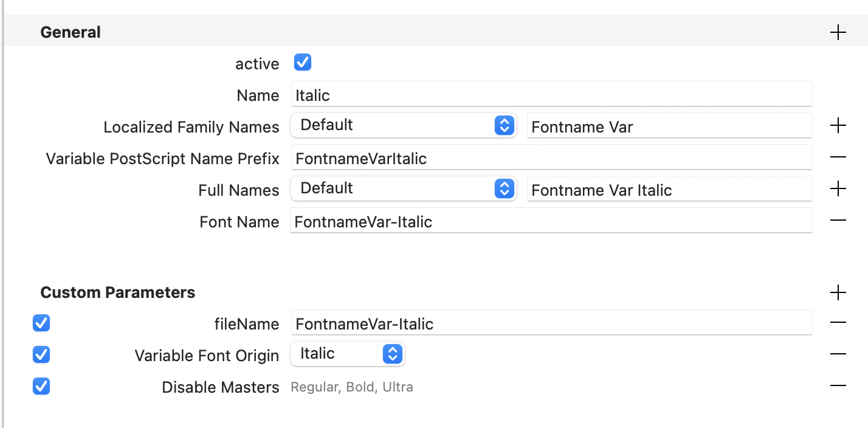
Task: Add another Full Names entry
Action: [838, 189]
